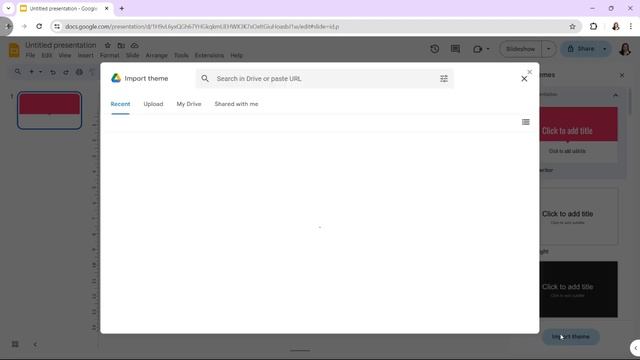Click the Undo toolbar icon
The height and width of the screenshot is (360, 640).
coord(53,72)
